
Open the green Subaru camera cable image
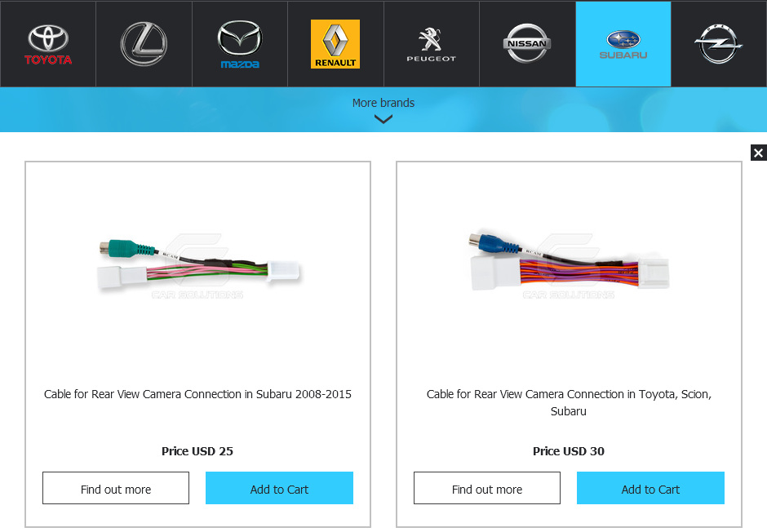click(x=198, y=267)
